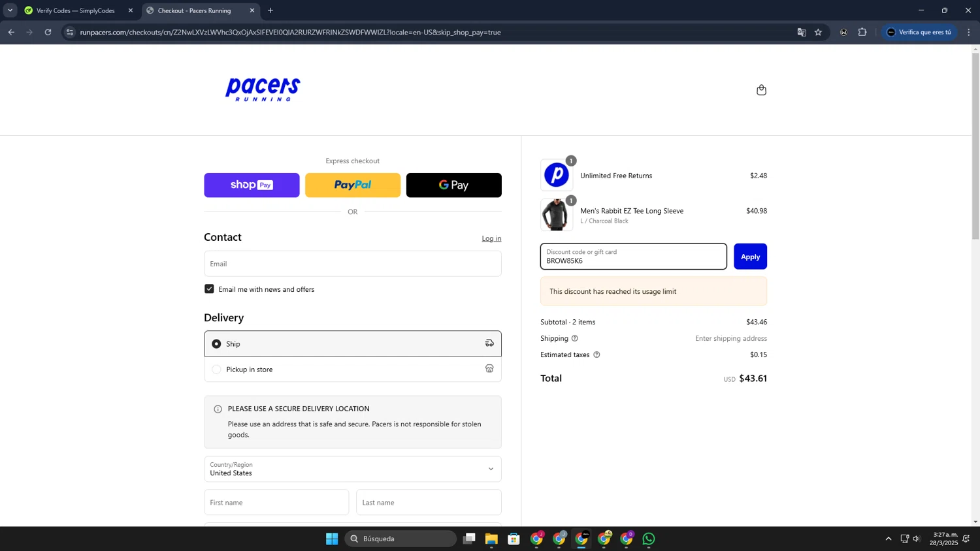Bookmark this page with the star icon
Screen dimensions: 980x551
click(818, 32)
